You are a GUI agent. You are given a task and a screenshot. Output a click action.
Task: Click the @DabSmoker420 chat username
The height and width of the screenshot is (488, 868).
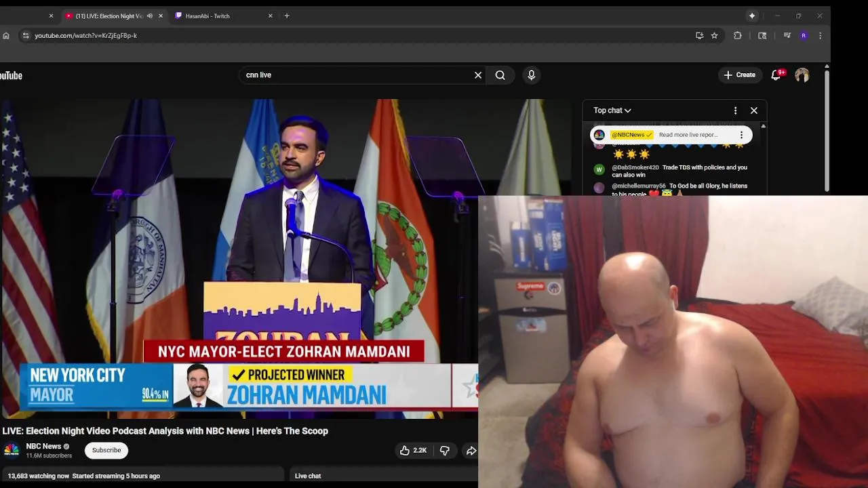coord(635,167)
